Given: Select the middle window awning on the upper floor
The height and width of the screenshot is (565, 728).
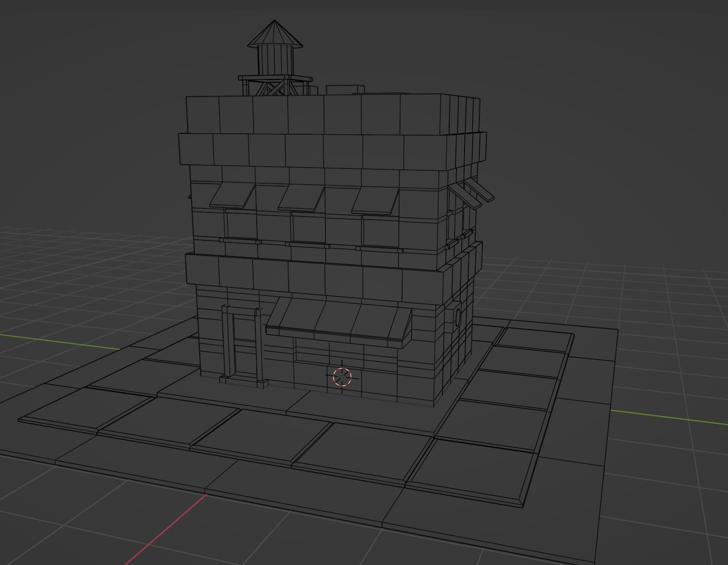Looking at the screenshot, I should point(301,198).
